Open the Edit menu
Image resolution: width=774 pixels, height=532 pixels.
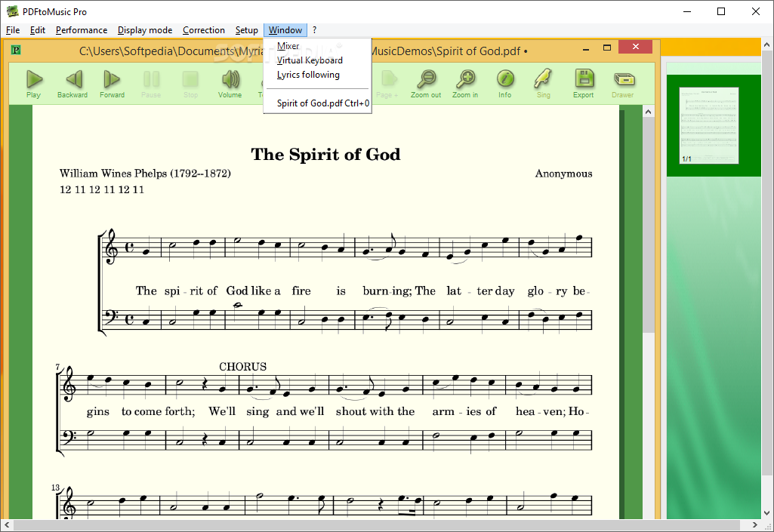38,30
